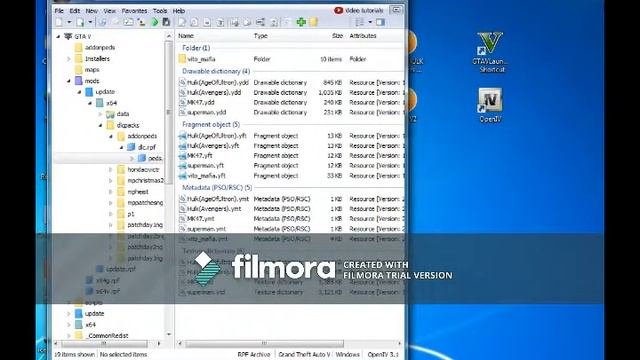Open the dropdown arrow next to green-page icon

point(90,22)
